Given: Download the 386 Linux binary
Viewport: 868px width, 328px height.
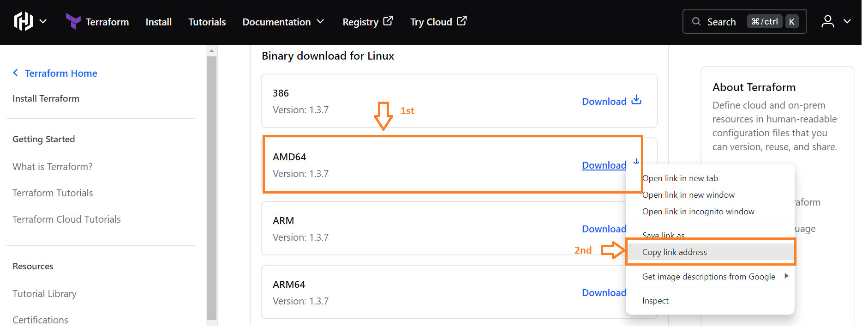Looking at the screenshot, I should tap(611, 101).
